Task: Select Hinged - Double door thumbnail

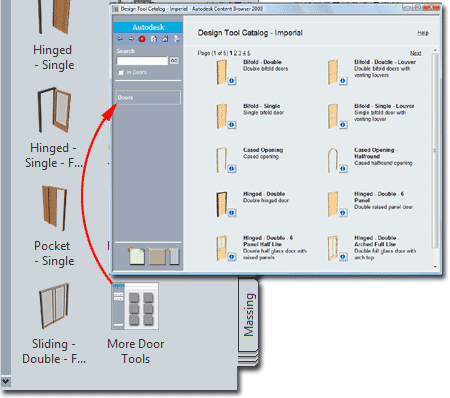Action: pyautogui.click(x=221, y=204)
